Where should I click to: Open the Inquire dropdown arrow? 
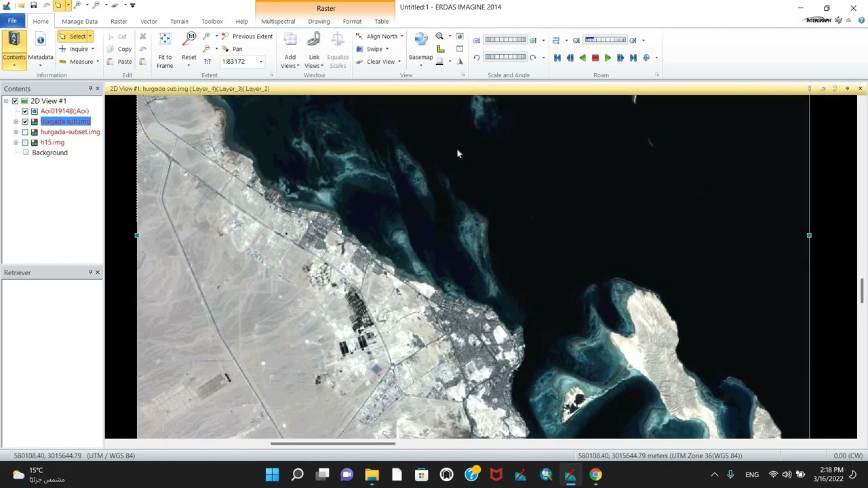(93, 49)
